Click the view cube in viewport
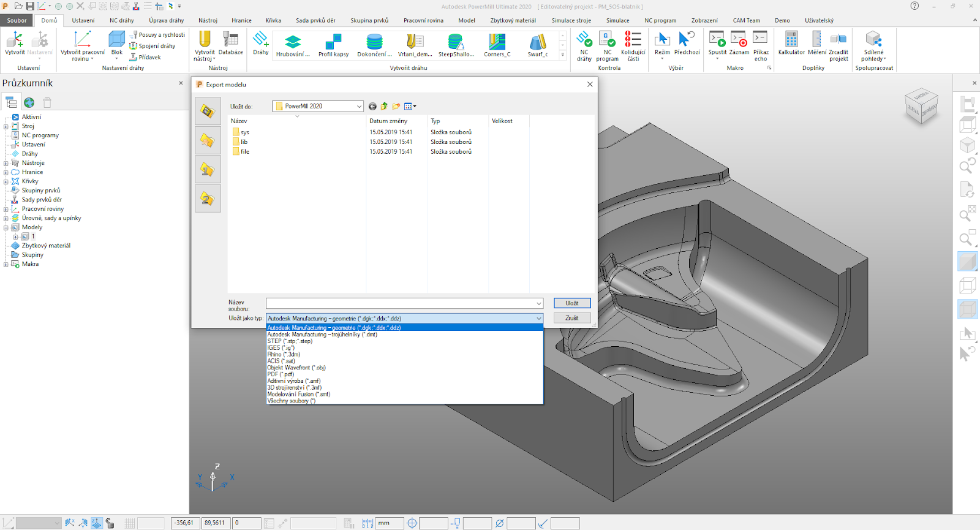 922,106
